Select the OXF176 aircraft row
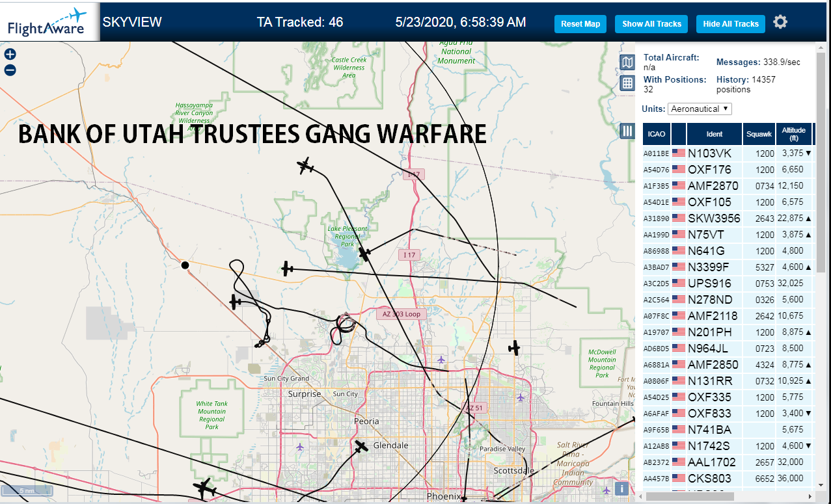The height and width of the screenshot is (504, 831). (x=728, y=170)
